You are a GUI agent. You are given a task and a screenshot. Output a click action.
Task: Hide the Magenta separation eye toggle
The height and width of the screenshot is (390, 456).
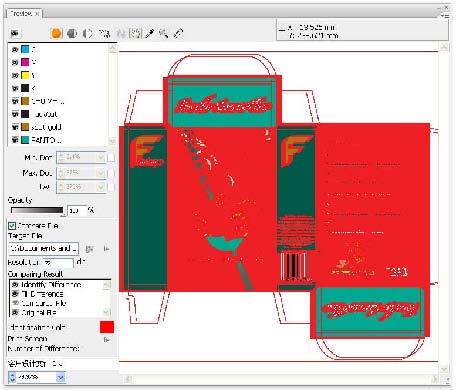(x=15, y=62)
